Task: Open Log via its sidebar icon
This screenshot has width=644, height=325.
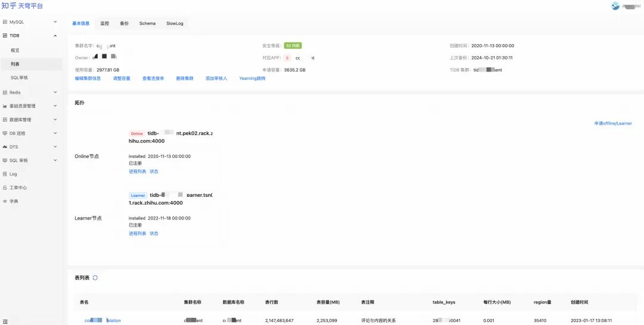Action: (x=5, y=174)
